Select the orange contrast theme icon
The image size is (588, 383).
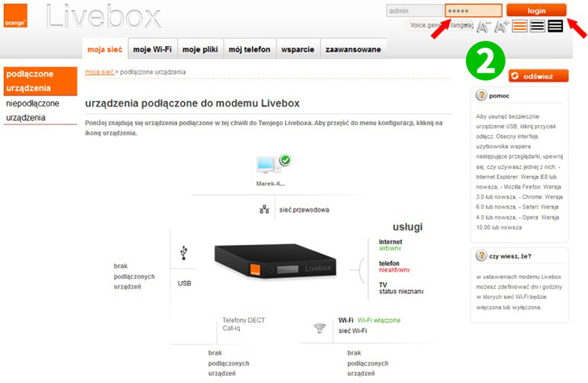coord(519,26)
